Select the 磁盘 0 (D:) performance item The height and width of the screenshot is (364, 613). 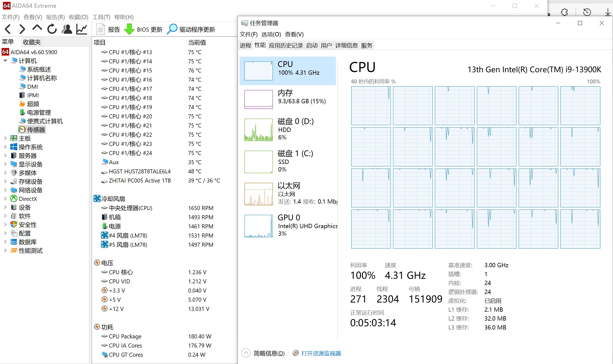click(x=288, y=130)
